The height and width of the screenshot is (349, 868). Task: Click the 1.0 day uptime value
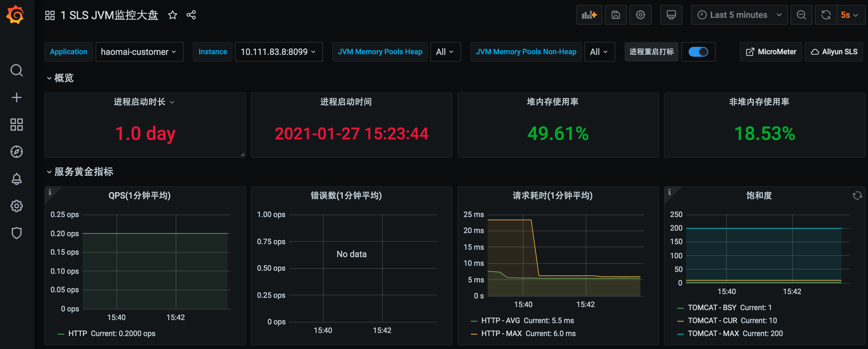coord(145,134)
